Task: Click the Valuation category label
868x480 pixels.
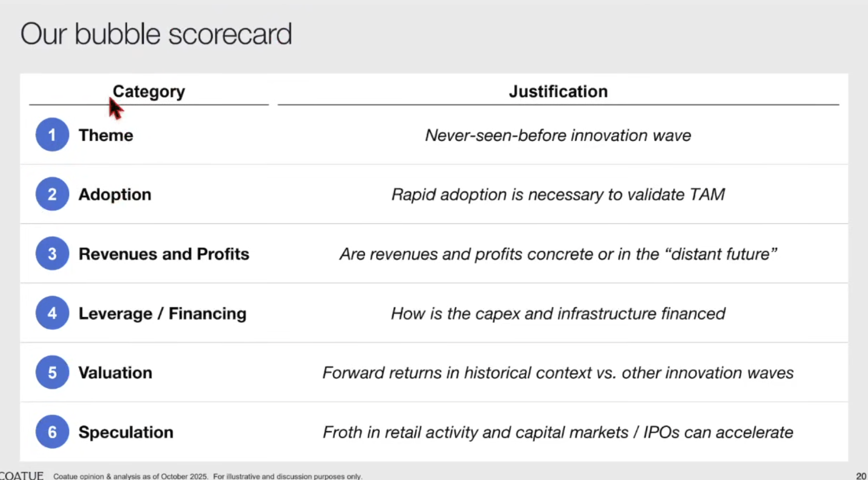Action: click(x=116, y=373)
